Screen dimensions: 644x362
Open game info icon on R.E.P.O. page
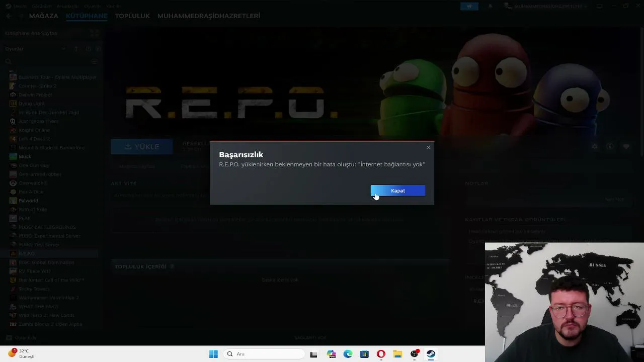coord(610,146)
